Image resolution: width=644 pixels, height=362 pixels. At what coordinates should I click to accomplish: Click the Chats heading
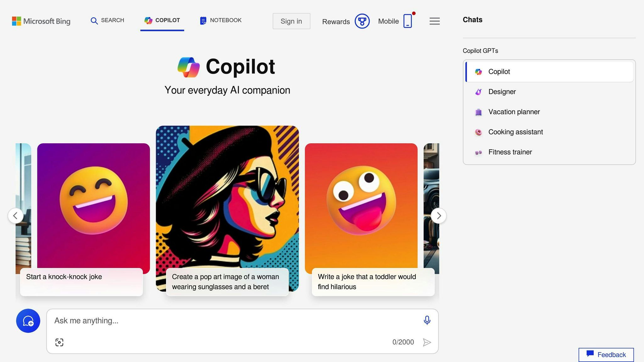[472, 20]
